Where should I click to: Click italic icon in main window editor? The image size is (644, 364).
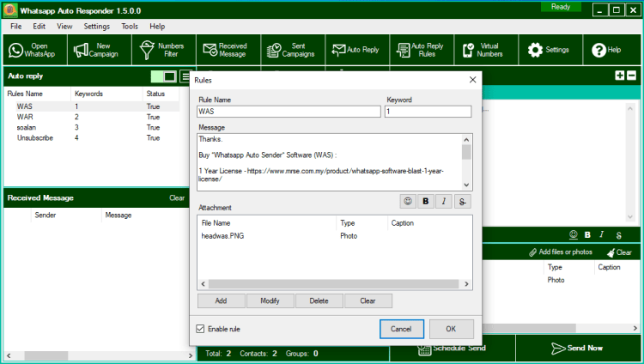pyautogui.click(x=602, y=234)
